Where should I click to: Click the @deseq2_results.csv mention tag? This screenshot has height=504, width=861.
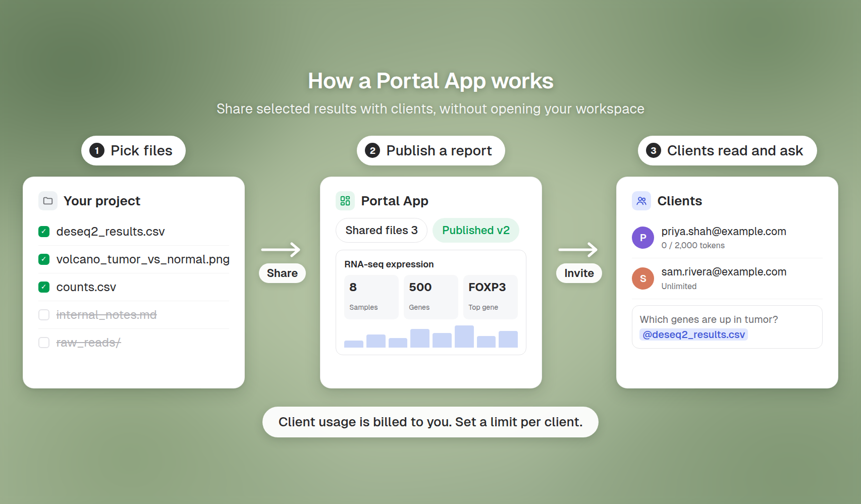693,334
